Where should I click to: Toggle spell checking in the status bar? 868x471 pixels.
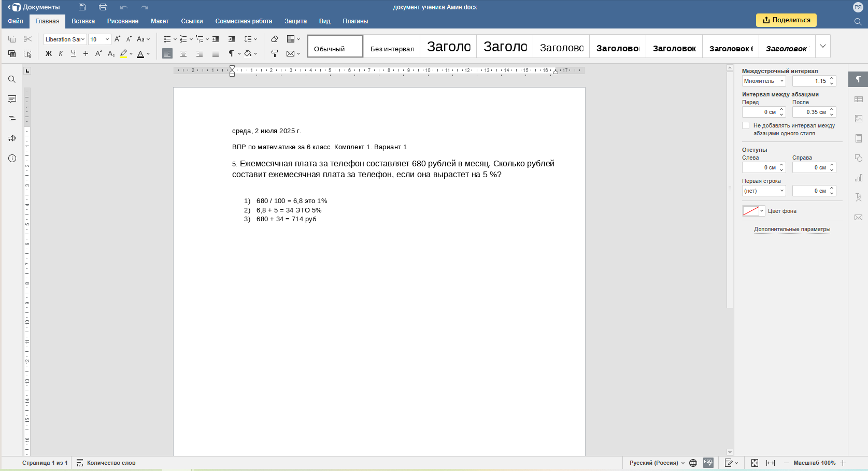[708, 463]
